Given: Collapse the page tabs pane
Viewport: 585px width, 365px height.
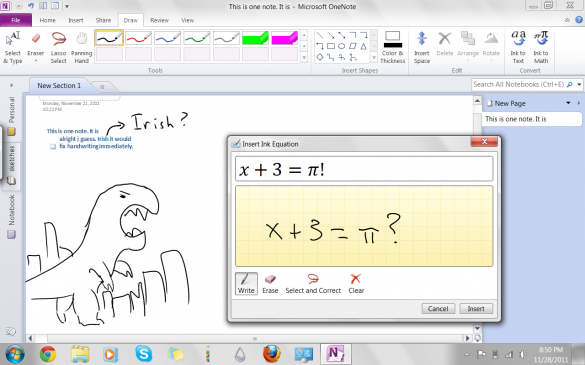Looking at the screenshot, I should (579, 103).
